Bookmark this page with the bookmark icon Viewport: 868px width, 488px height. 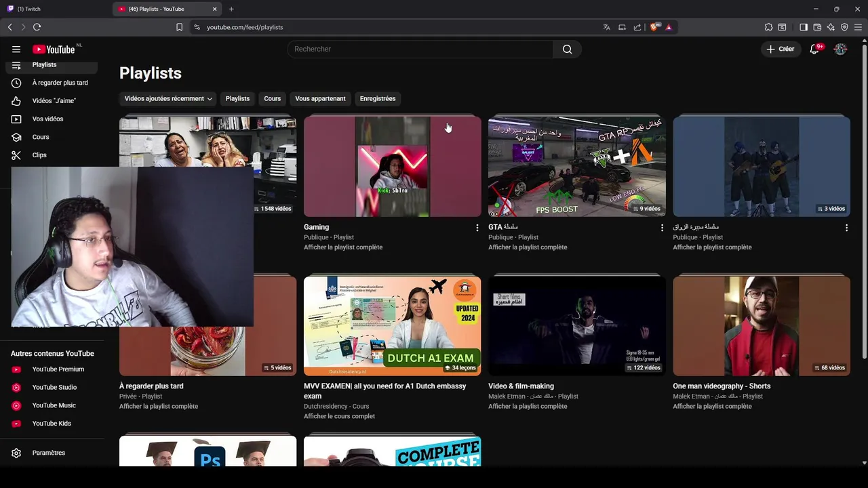coord(179,27)
